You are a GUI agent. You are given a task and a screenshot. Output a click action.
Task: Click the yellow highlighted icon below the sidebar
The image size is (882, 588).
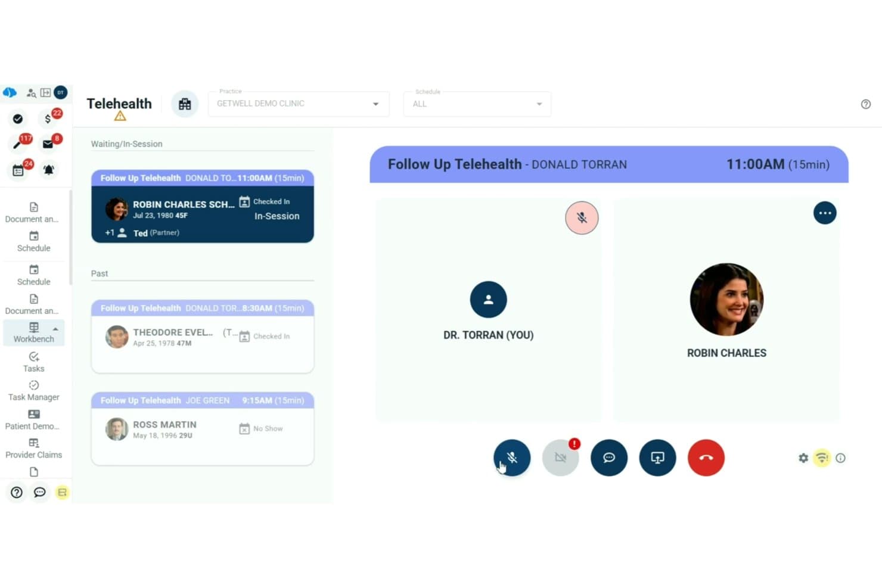[x=62, y=492]
